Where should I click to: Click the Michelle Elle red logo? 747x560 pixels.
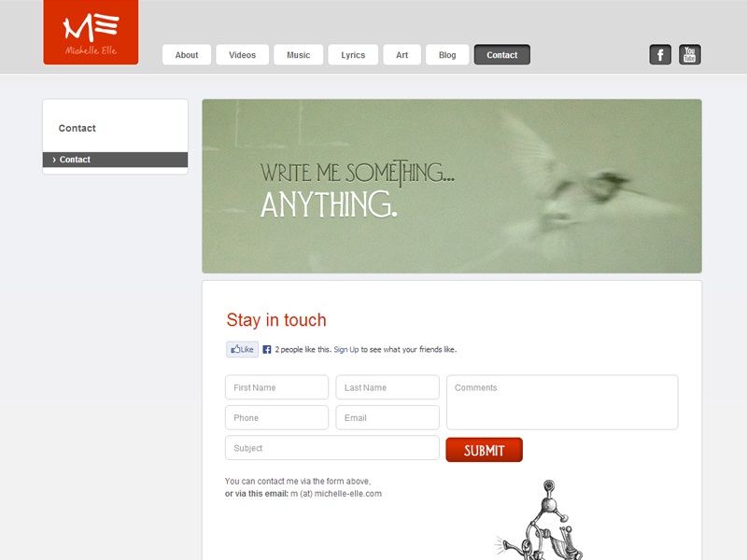pyautogui.click(x=91, y=32)
